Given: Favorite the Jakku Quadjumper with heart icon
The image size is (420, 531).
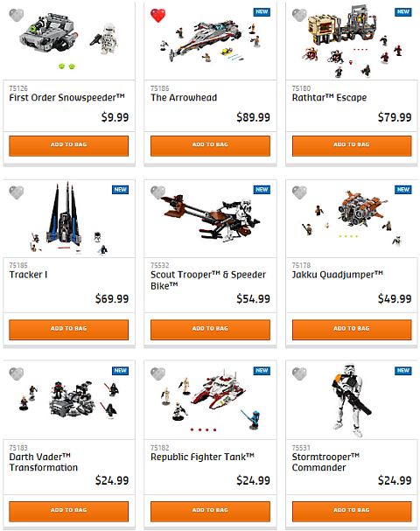Looking at the screenshot, I should pyautogui.click(x=299, y=192).
